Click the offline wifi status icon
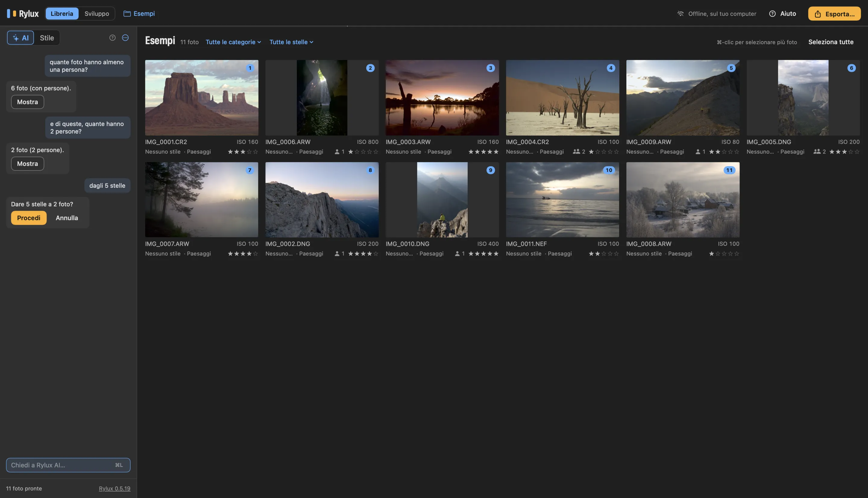 [681, 14]
